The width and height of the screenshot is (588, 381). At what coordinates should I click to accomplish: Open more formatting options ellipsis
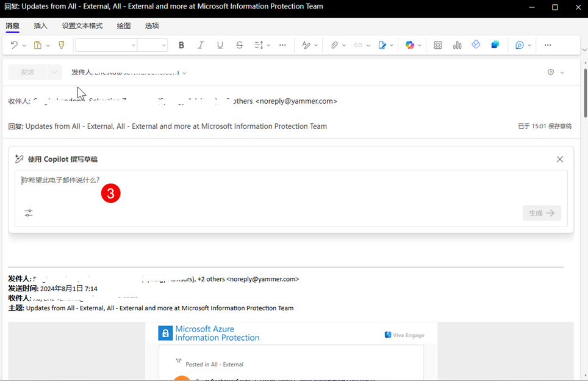click(283, 45)
